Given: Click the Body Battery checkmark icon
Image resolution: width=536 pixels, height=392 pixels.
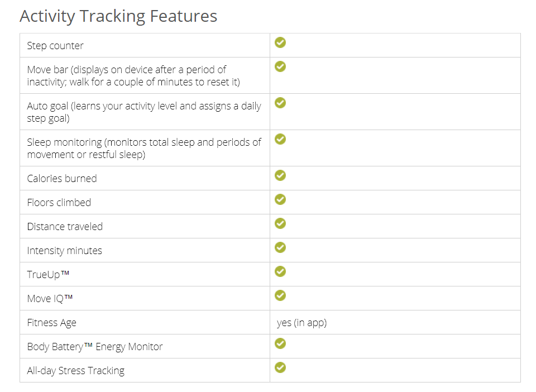Looking at the screenshot, I should (280, 343).
